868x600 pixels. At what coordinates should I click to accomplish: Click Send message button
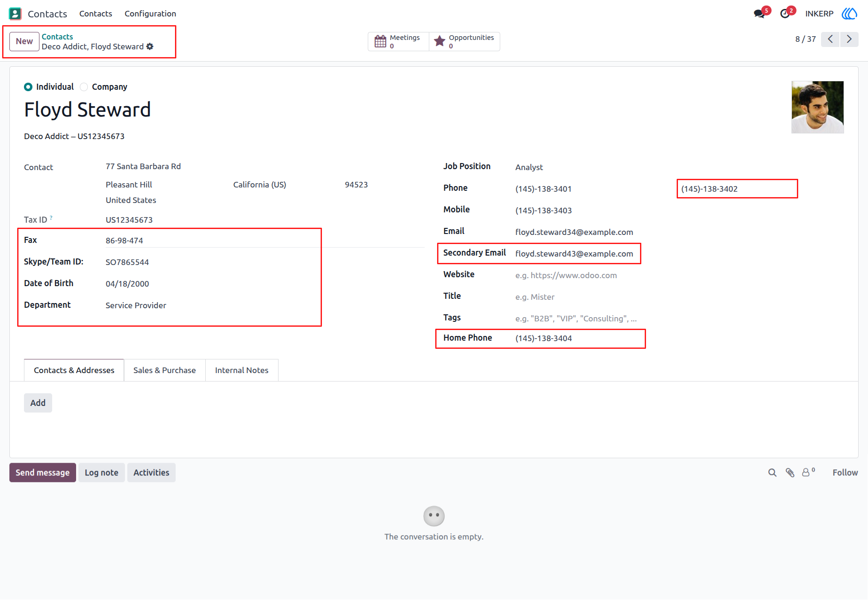click(43, 473)
